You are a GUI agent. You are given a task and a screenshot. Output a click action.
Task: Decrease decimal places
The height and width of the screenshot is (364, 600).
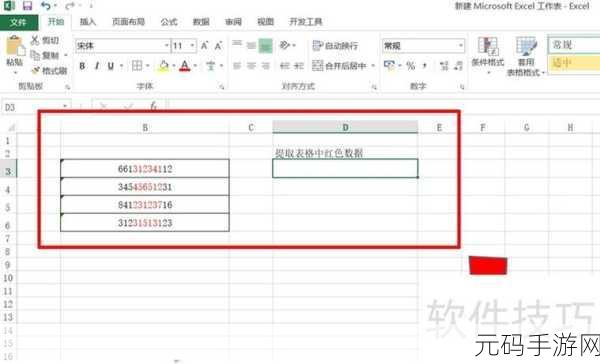(458, 66)
